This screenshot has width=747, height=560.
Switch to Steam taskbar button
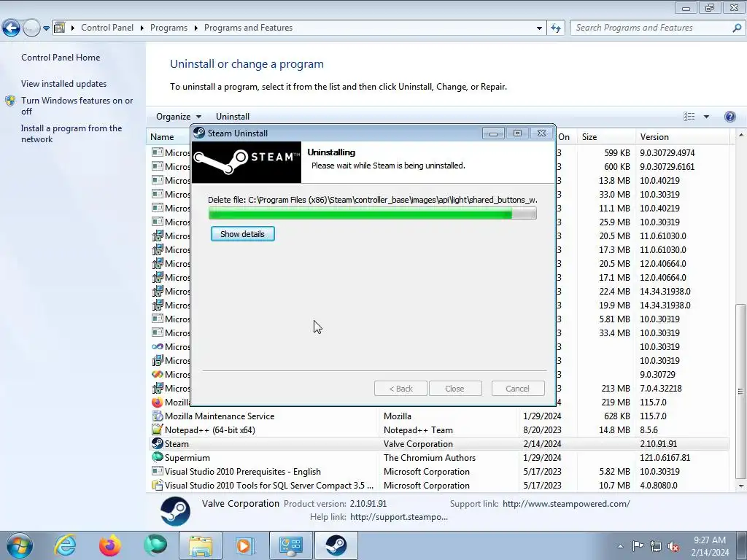pyautogui.click(x=336, y=545)
